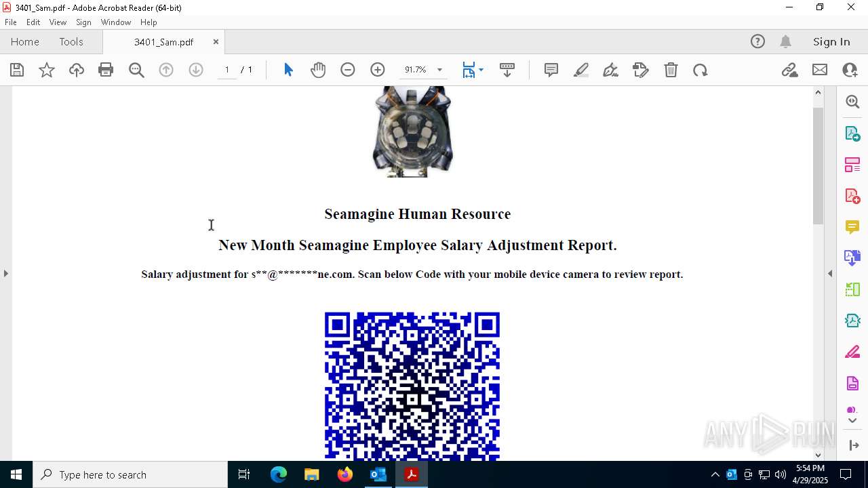
Task: Upload the file to cloud storage
Action: coord(77,70)
